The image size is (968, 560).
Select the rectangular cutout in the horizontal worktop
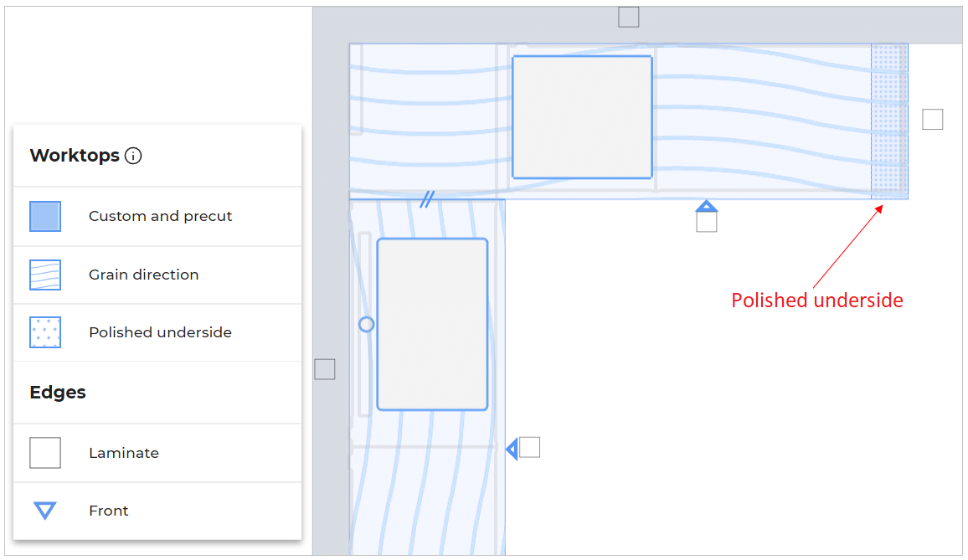(582, 117)
